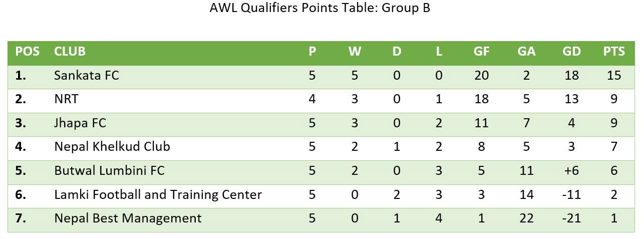Screen dimensions: 644x239
Task: Select Sankata FC's 15 points cell
Action: click(614, 76)
